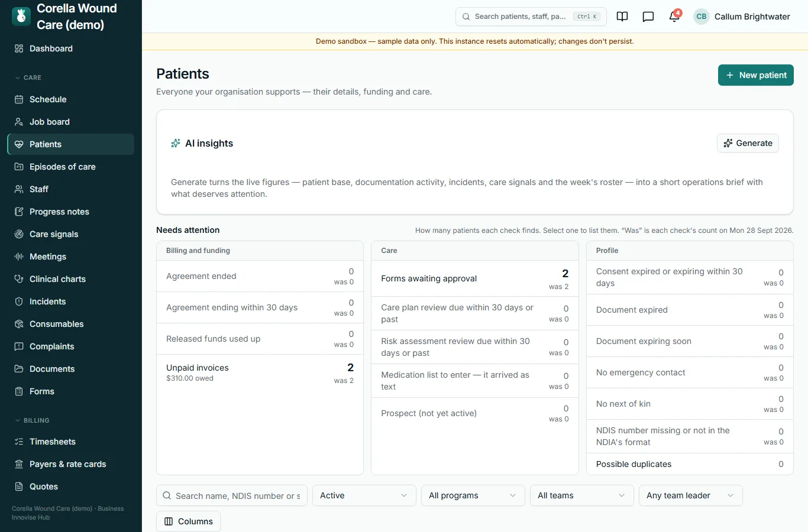Image resolution: width=808 pixels, height=532 pixels.
Task: Click the Schedule calendar icon
Action: tap(19, 99)
